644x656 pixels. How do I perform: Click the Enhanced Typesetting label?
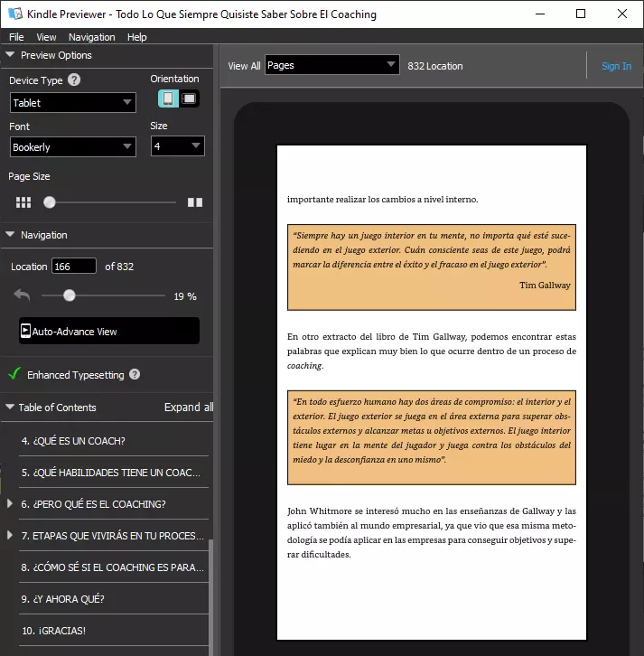click(76, 375)
